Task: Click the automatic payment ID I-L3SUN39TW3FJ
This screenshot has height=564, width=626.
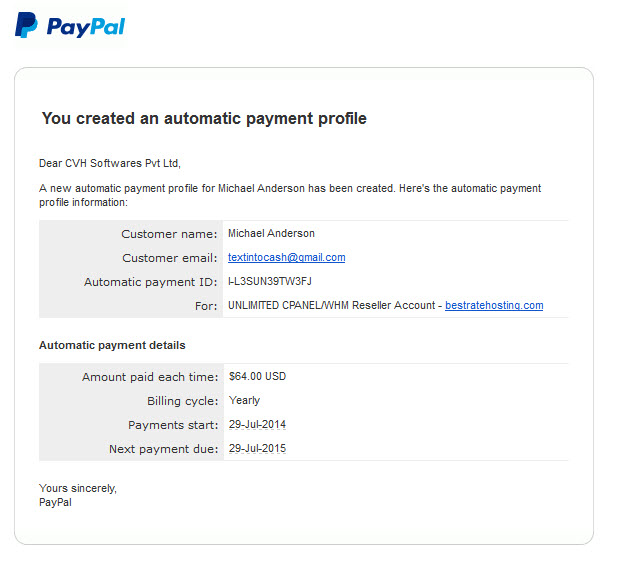Action: [270, 281]
